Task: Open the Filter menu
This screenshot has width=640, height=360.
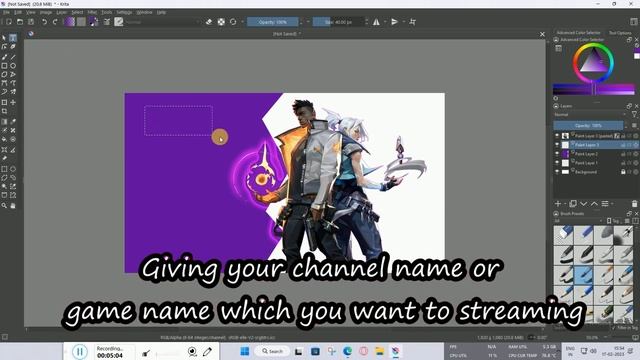Action: tap(92, 12)
